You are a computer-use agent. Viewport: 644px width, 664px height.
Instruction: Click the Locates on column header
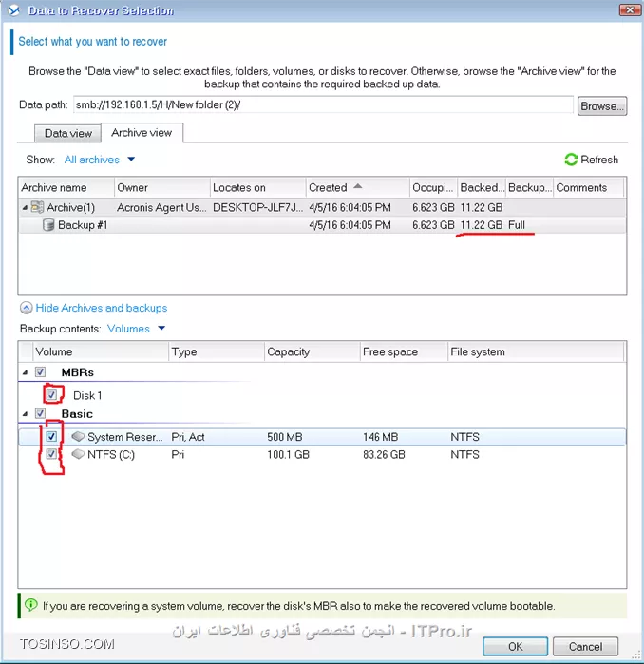[257, 187]
